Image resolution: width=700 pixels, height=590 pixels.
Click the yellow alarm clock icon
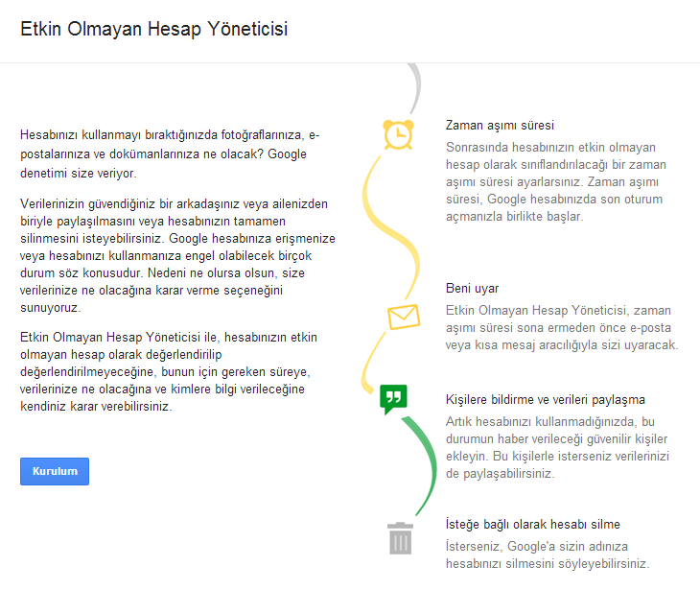(x=398, y=134)
